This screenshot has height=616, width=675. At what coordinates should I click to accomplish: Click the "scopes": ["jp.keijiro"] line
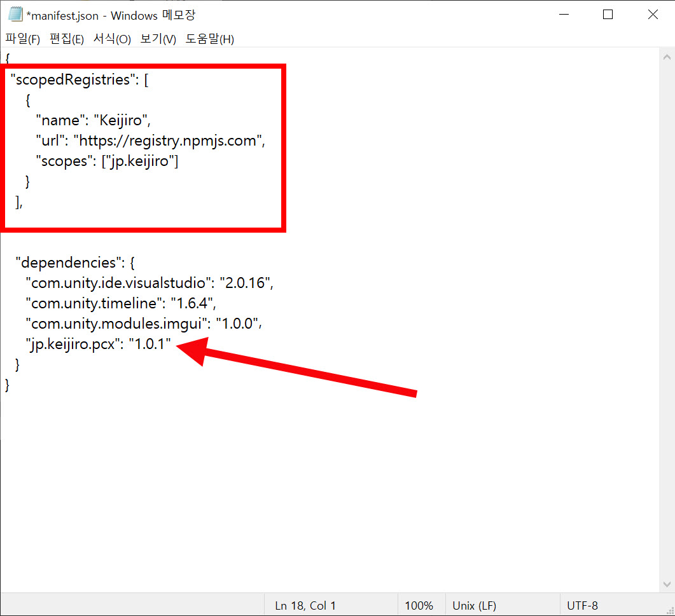click(107, 161)
